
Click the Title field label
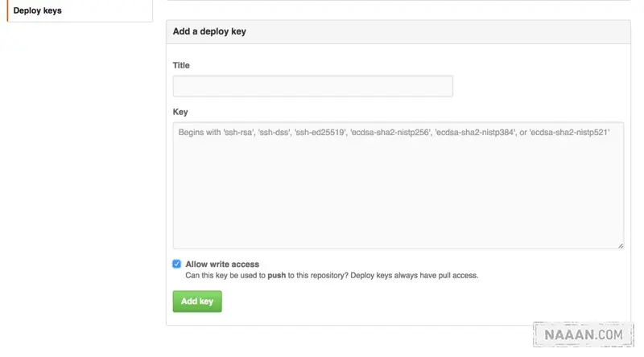[181, 65]
